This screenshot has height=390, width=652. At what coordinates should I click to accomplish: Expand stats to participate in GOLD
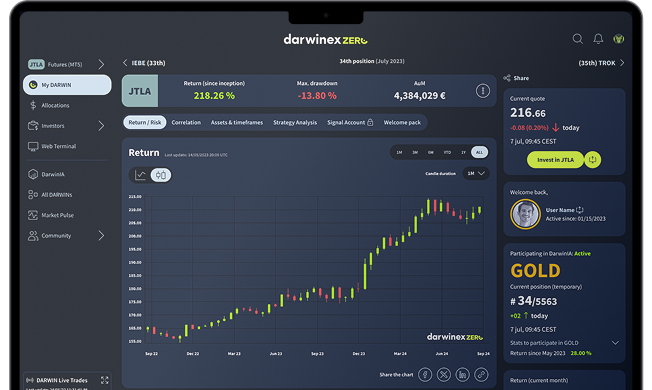coord(615,343)
